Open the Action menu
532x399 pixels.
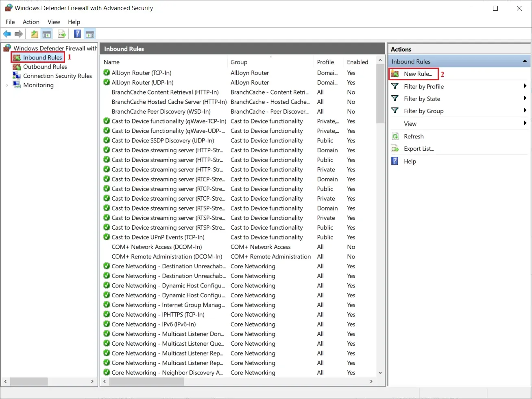31,22
